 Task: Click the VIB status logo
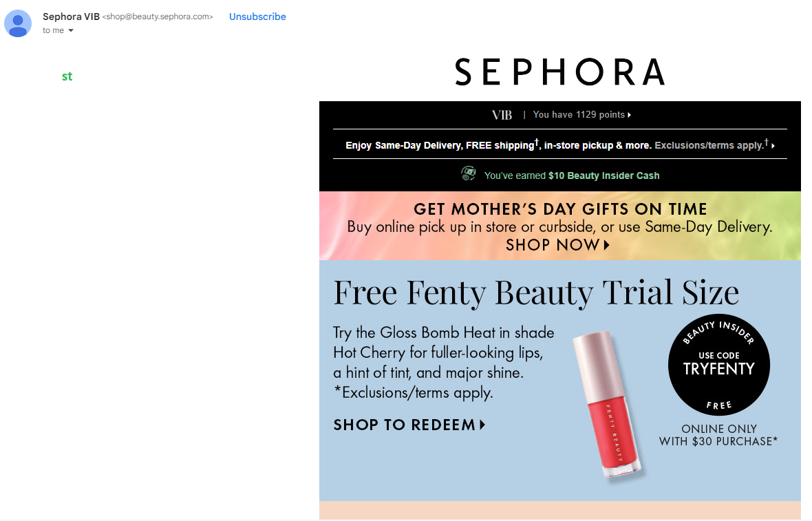[502, 115]
